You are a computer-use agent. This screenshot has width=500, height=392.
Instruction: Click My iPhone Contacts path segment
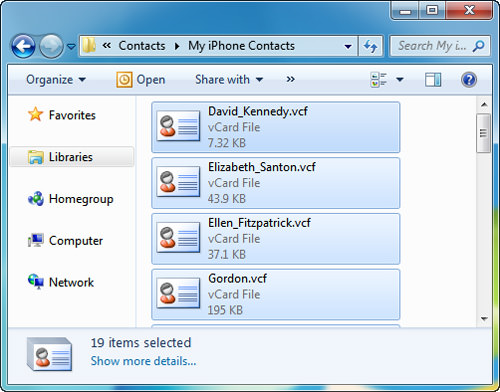241,46
